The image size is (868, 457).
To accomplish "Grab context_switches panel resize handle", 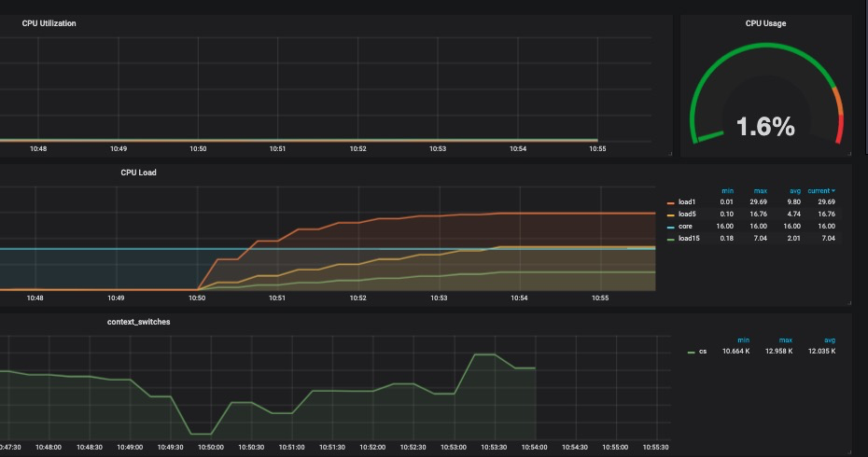I will point(849,452).
